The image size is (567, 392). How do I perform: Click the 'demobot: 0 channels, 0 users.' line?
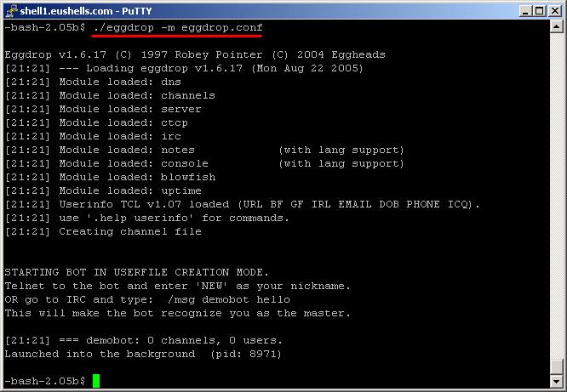[x=144, y=340]
